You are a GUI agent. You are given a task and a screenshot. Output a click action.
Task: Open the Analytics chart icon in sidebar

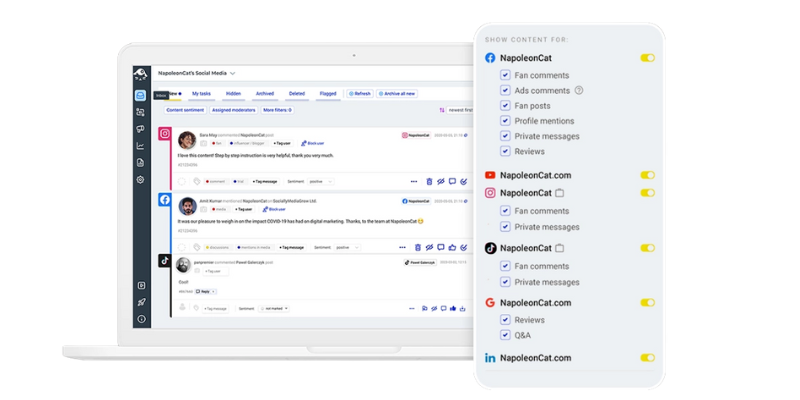tap(141, 146)
